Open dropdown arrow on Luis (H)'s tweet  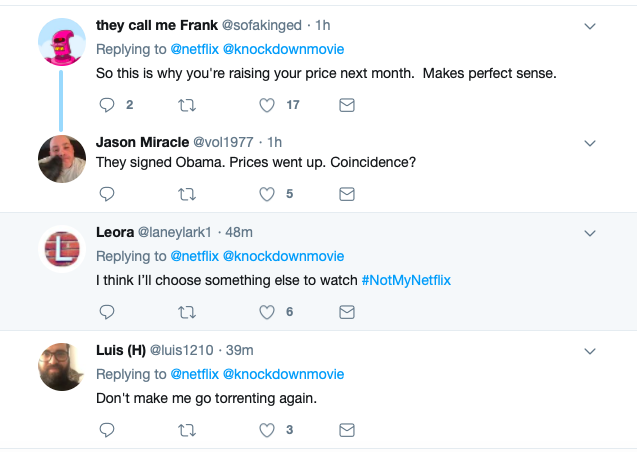coord(590,351)
